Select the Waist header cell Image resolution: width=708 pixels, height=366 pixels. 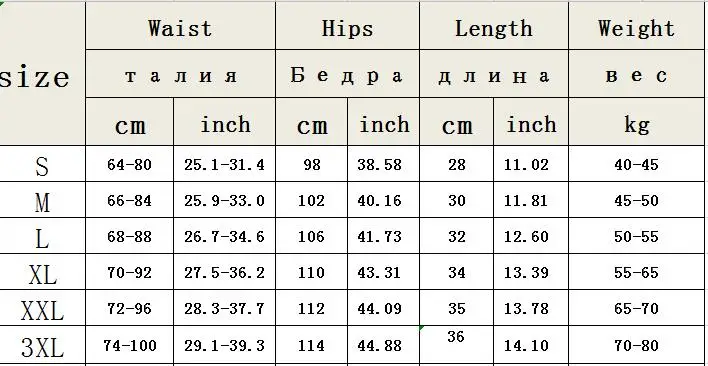coord(180,26)
